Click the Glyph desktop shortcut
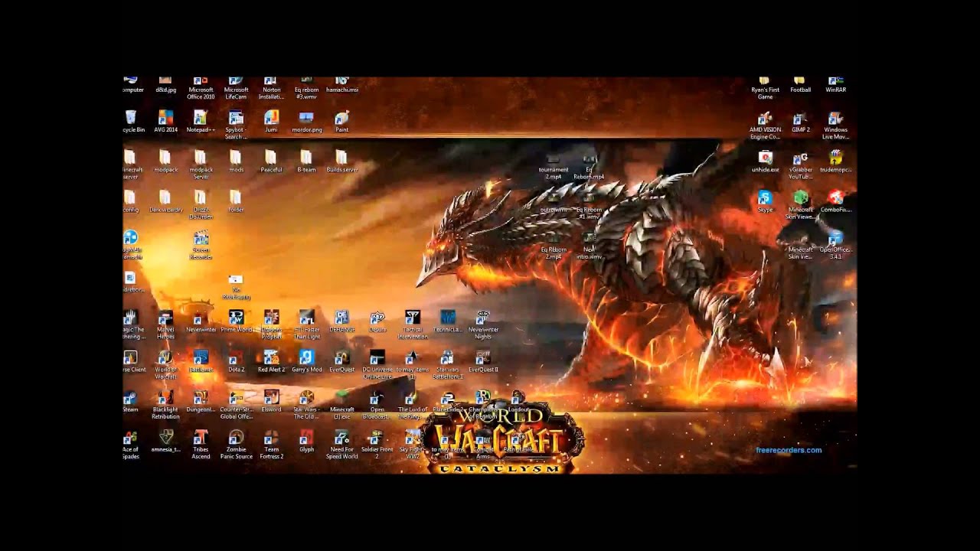This screenshot has height=551, width=980. click(x=306, y=441)
